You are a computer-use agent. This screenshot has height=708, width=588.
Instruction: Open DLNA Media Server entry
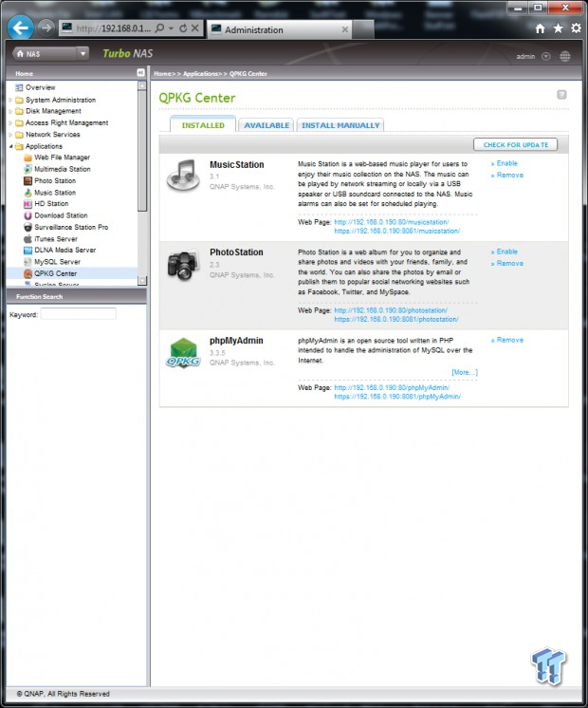65,250
